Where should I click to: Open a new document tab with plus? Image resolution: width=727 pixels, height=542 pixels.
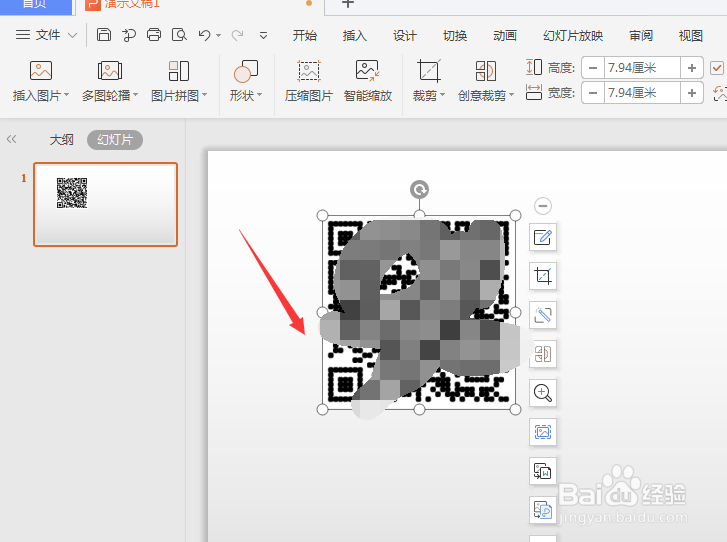tap(348, 4)
